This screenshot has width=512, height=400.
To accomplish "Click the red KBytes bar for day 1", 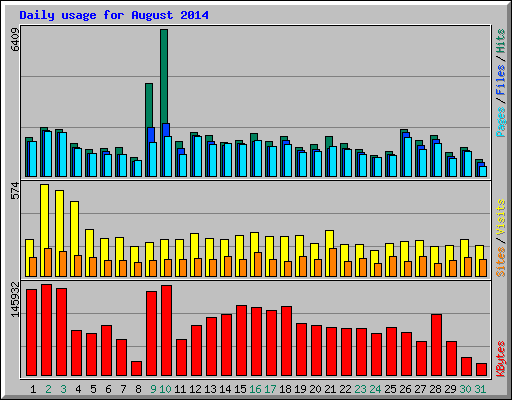I will tap(32, 332).
